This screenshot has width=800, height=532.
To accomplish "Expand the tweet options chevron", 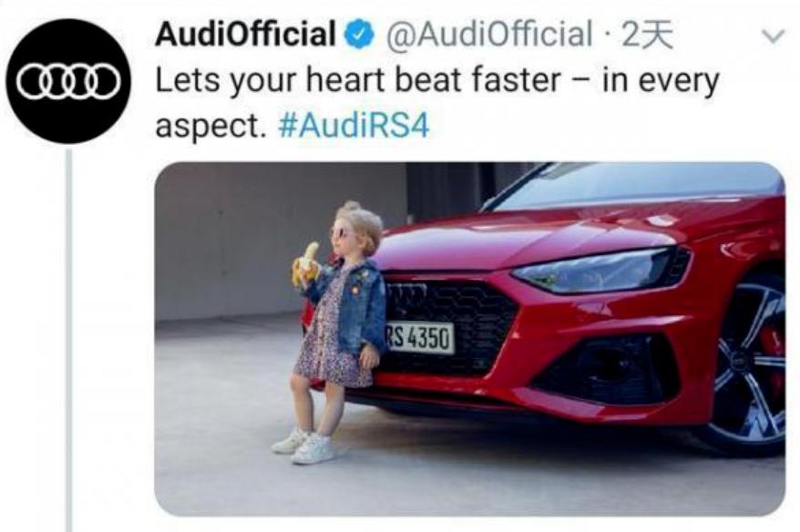I will click(772, 36).
